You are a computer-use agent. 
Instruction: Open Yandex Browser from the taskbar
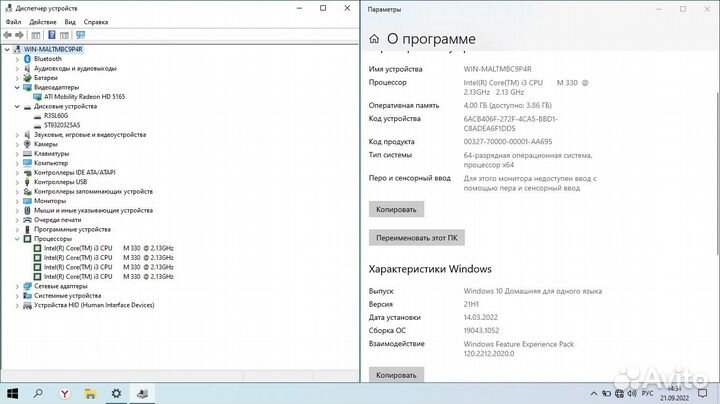(x=66, y=393)
